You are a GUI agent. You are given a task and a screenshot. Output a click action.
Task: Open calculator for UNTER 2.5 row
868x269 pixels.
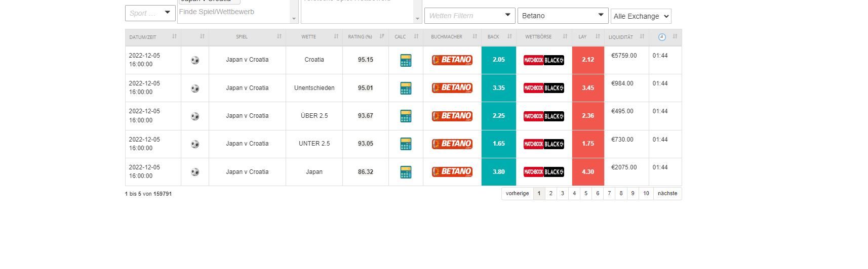(x=406, y=144)
